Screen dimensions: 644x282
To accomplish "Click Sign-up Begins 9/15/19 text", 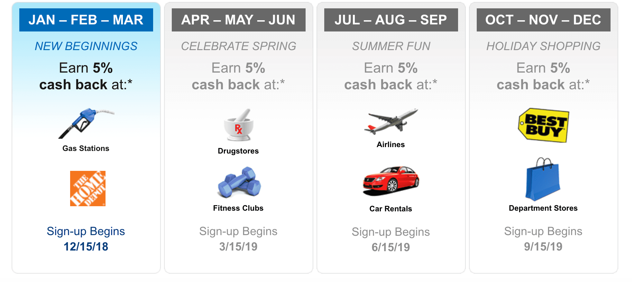I will tap(543, 239).
